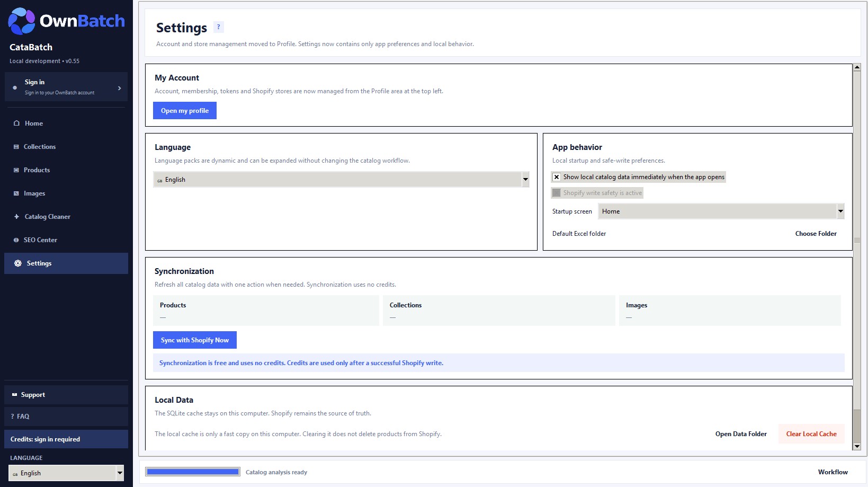868x487 pixels.
Task: Open Collections page
Action: [x=66, y=147]
